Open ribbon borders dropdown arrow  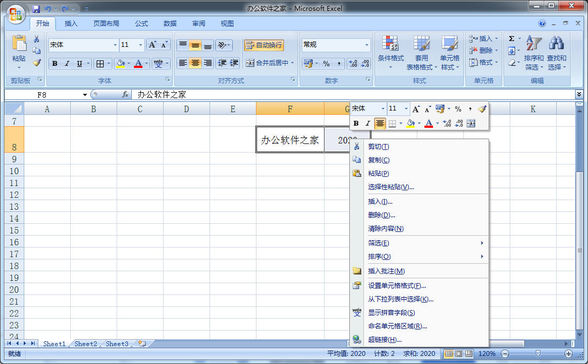click(x=109, y=64)
